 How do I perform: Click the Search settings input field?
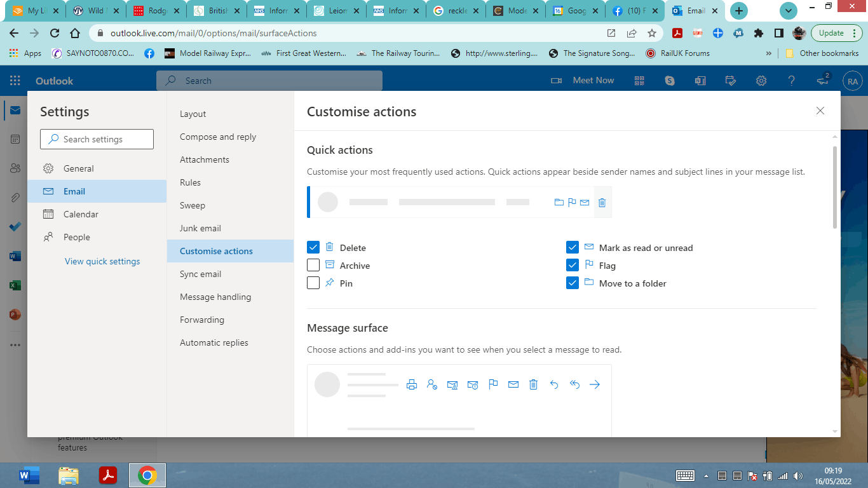tap(97, 139)
